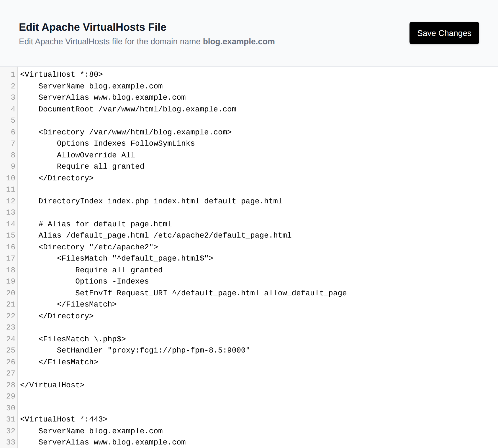Screen dimensions: 498x448
Task: Click line number 30 in the gutter
Action: click(11, 408)
